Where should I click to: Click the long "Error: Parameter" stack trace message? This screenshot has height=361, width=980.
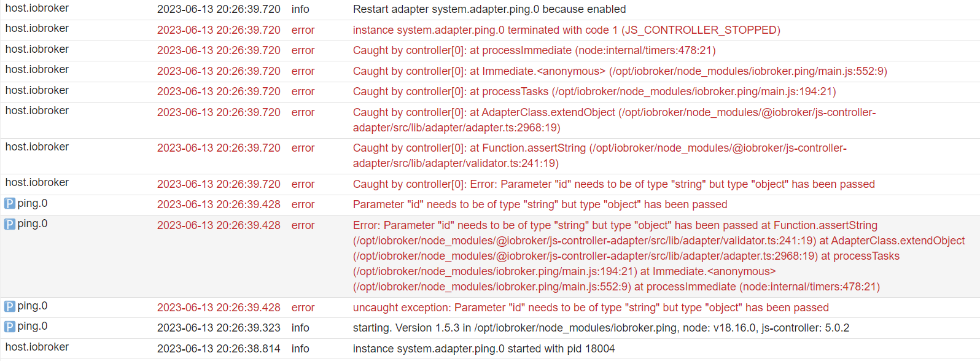point(659,256)
